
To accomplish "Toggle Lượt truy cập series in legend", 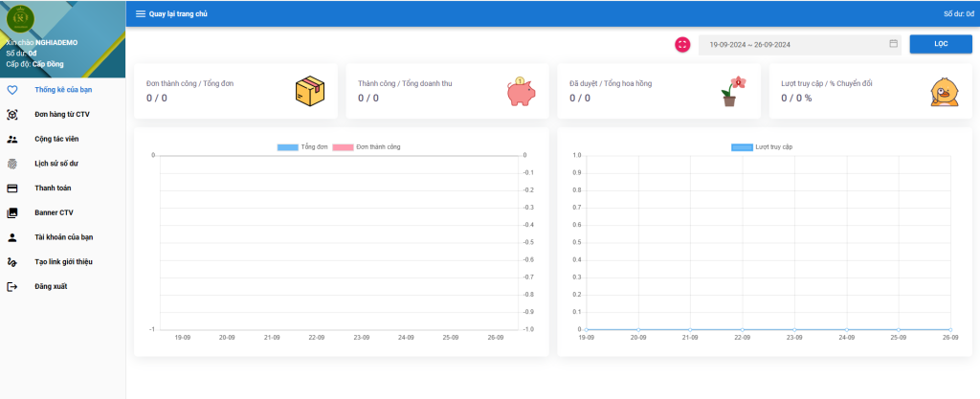I will pyautogui.click(x=762, y=146).
